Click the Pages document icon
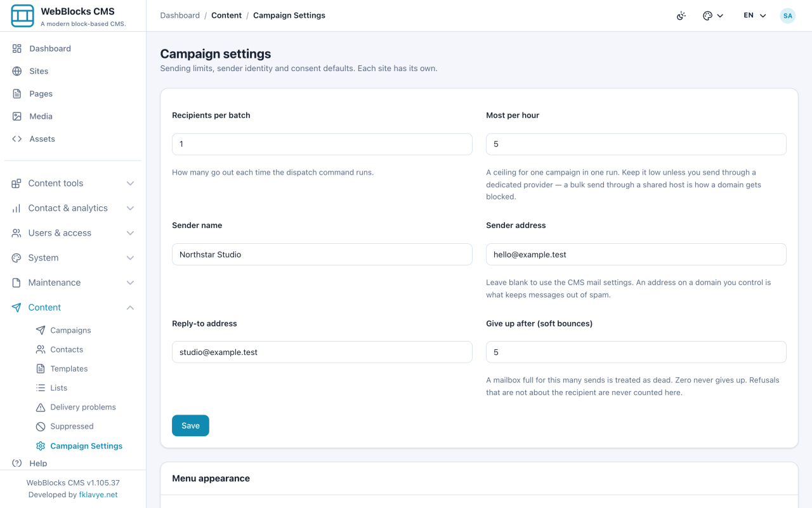 click(17, 93)
